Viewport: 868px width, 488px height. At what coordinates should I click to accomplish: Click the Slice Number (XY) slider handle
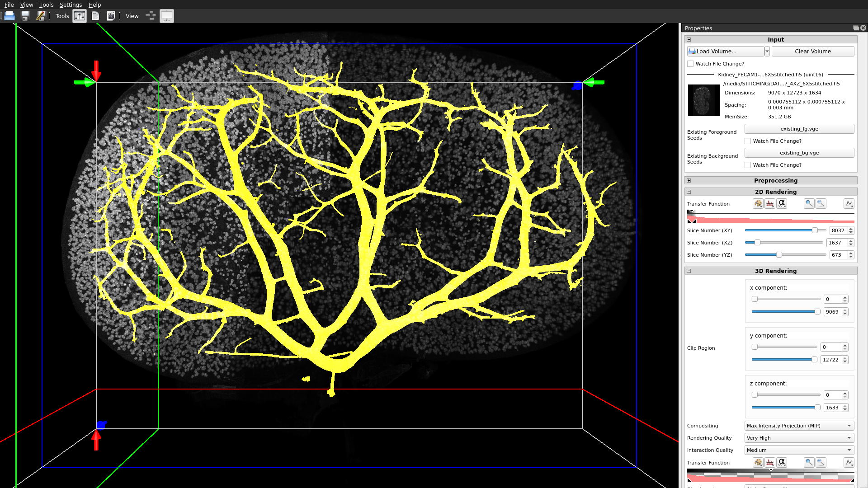[815, 230]
